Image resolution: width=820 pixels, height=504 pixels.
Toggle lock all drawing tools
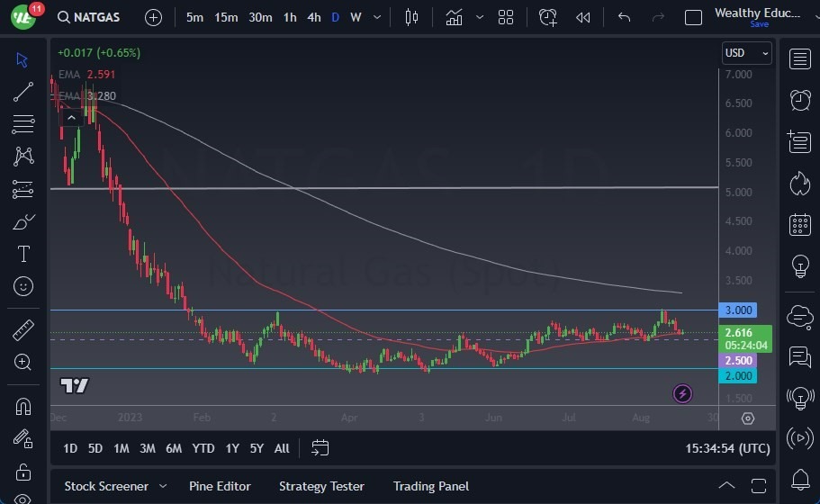23,472
